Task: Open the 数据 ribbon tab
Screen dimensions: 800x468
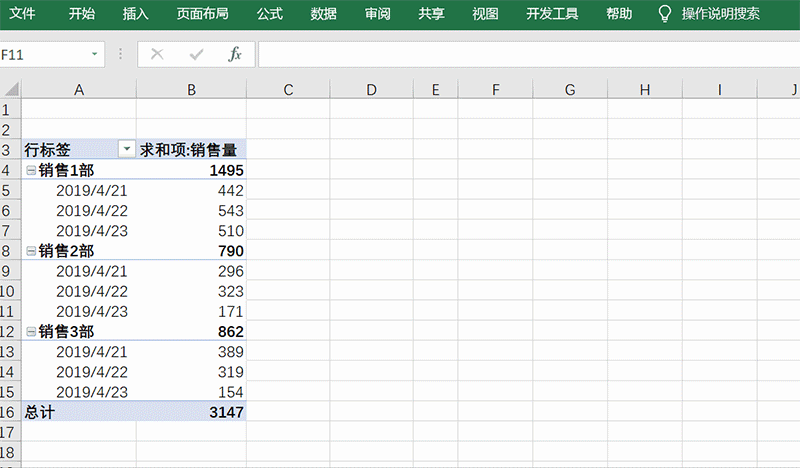Action: pyautogui.click(x=323, y=14)
